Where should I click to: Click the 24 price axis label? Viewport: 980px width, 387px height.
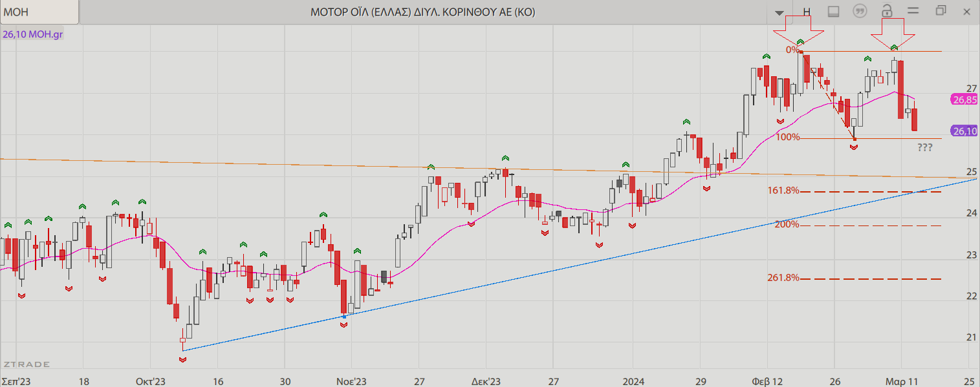coord(970,213)
